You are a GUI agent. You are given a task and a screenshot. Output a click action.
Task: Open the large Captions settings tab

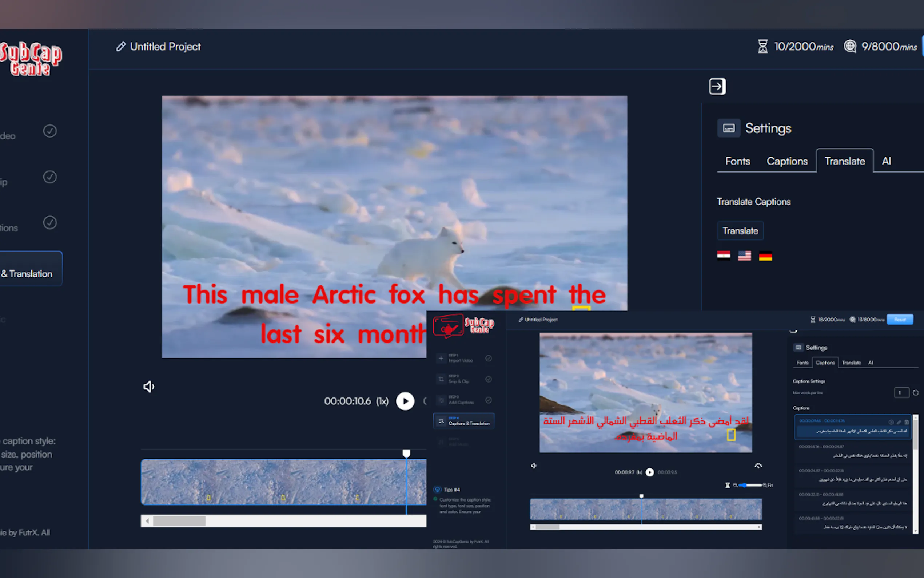[x=787, y=161]
